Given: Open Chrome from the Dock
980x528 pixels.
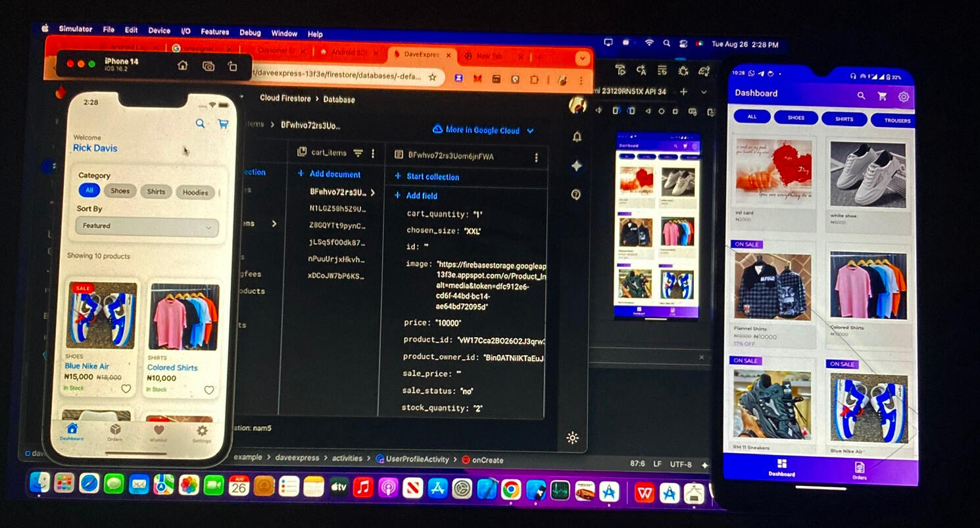Looking at the screenshot, I should coord(512,489).
